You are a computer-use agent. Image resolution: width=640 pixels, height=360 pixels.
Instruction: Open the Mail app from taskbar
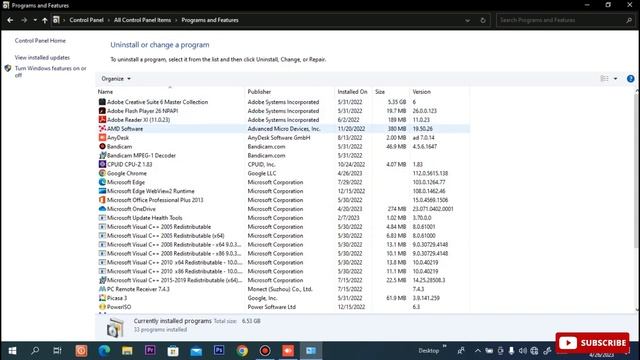196,351
